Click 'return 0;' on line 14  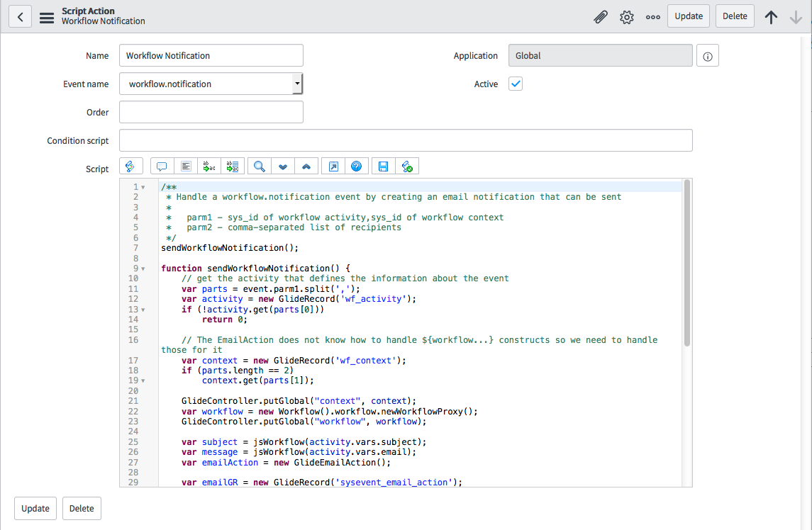pyautogui.click(x=225, y=320)
